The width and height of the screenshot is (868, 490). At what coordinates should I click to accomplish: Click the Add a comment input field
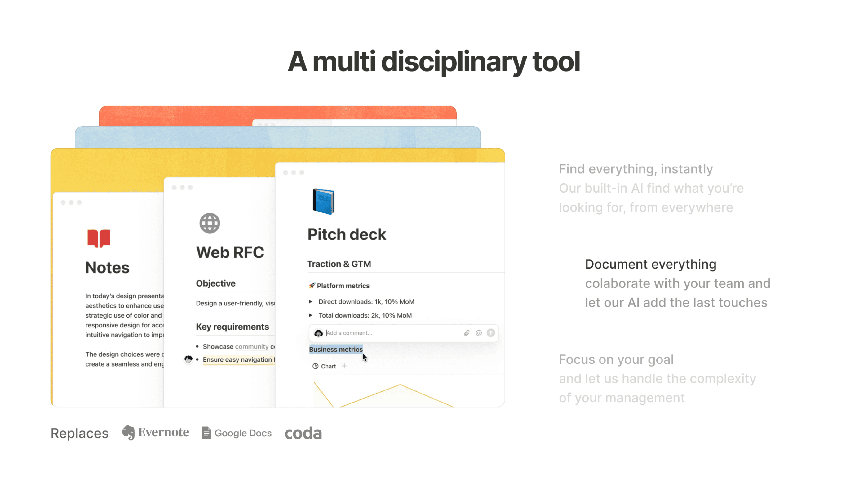pyautogui.click(x=391, y=333)
